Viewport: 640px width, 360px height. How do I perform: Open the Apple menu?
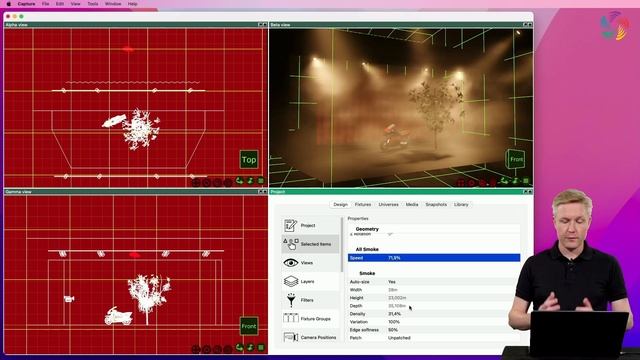9,4
